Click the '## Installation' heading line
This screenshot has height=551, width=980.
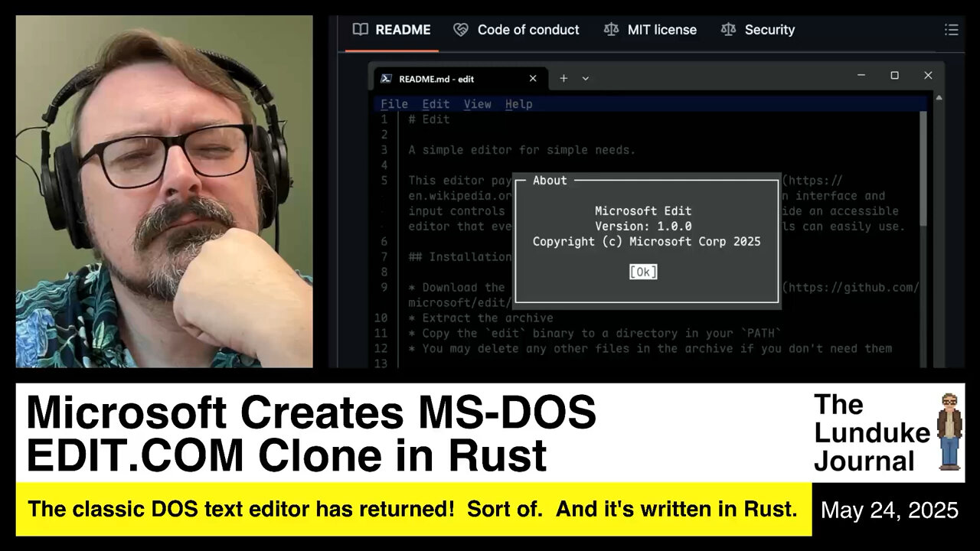[x=459, y=256]
